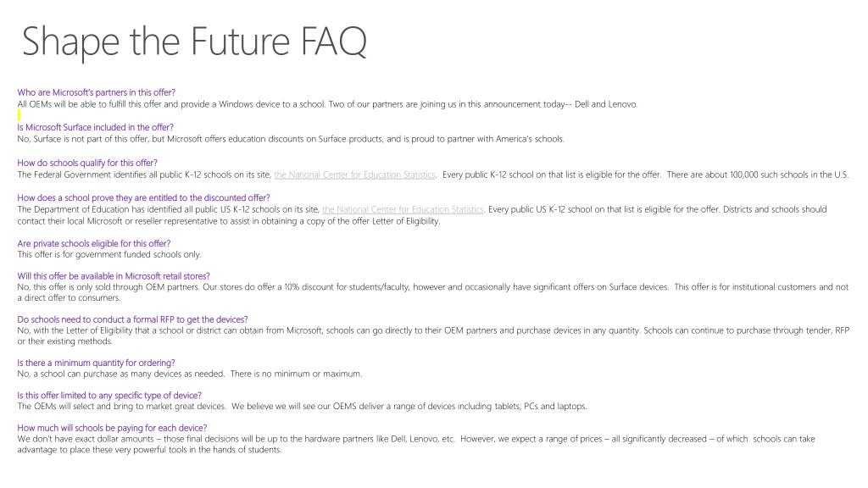Open National Center link under prove entitled question
The height and width of the screenshot is (488, 868).
click(x=403, y=210)
